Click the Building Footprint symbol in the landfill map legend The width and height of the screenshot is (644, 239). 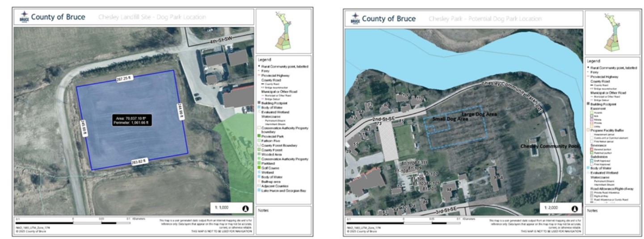click(259, 103)
